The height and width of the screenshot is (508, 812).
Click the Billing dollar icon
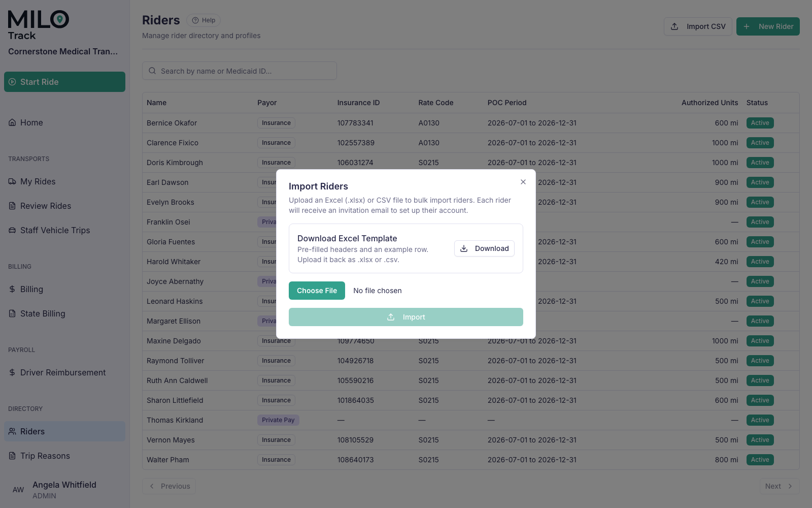tap(12, 289)
